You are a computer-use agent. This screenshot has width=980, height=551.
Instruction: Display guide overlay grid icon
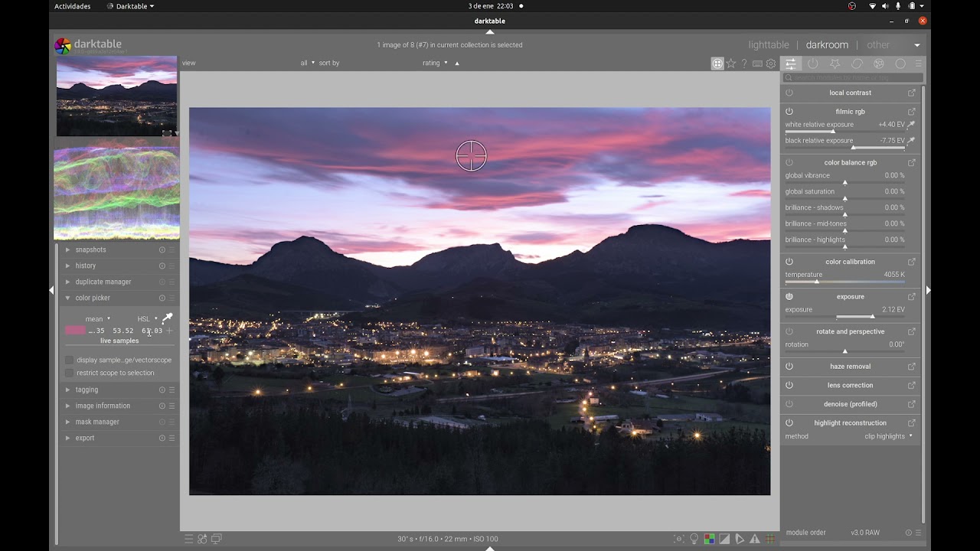[x=769, y=539]
